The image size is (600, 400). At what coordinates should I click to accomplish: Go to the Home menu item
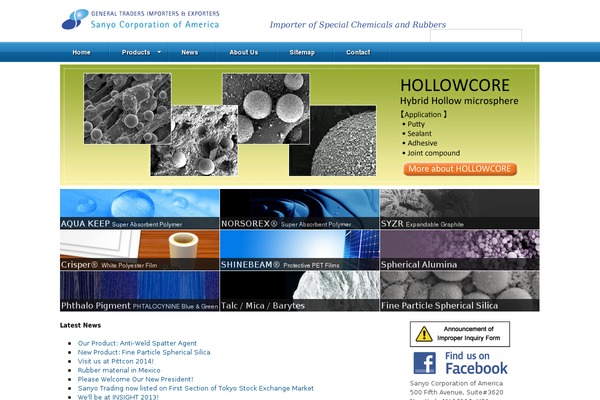pos(82,52)
